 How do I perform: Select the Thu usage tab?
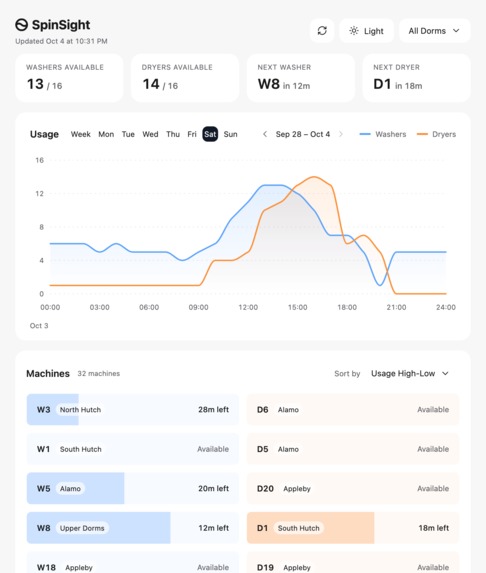(173, 134)
